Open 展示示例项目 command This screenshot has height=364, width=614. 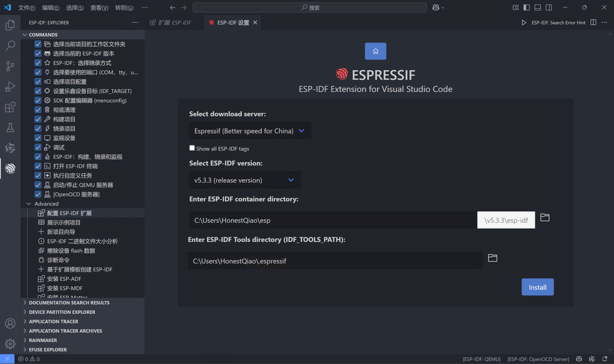tap(83, 222)
